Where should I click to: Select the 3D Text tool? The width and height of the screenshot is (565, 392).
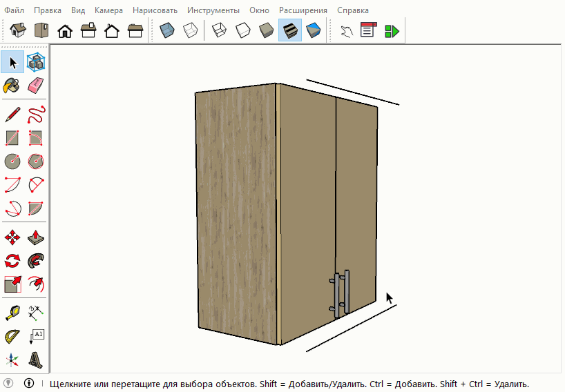[x=36, y=360]
